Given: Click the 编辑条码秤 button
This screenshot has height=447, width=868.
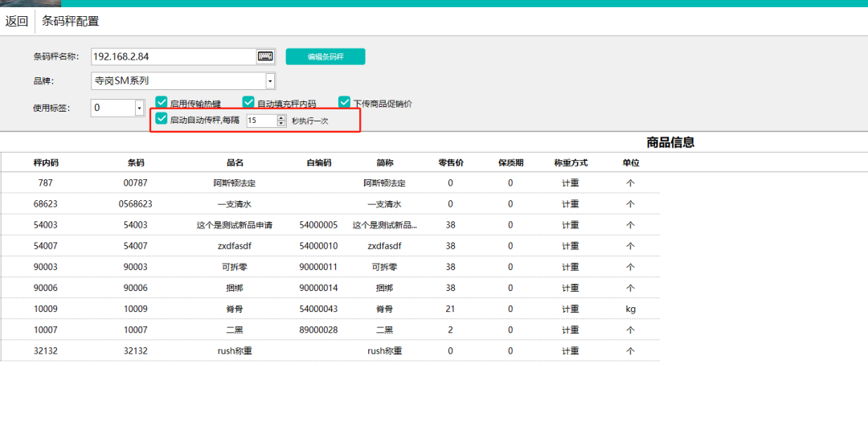Looking at the screenshot, I should (x=325, y=56).
